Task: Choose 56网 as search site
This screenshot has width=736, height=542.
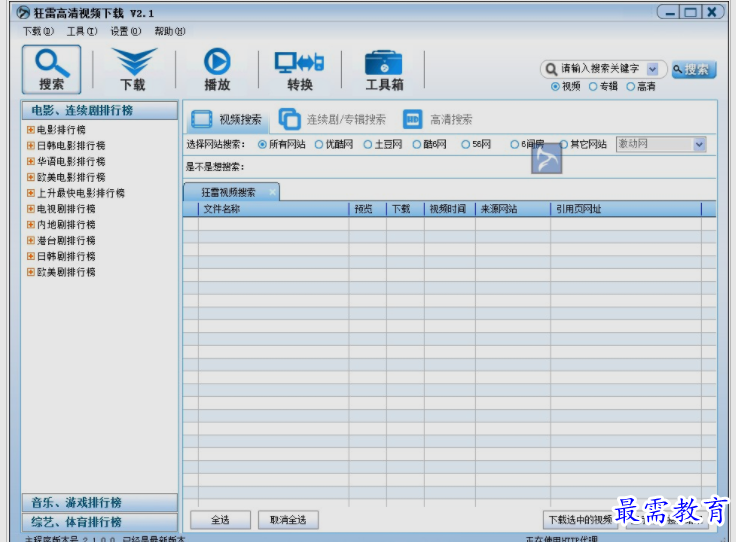Action: tap(466, 145)
